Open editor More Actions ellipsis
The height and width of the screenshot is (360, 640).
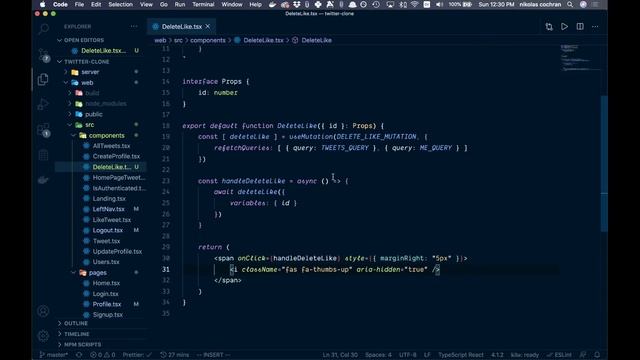(x=595, y=27)
